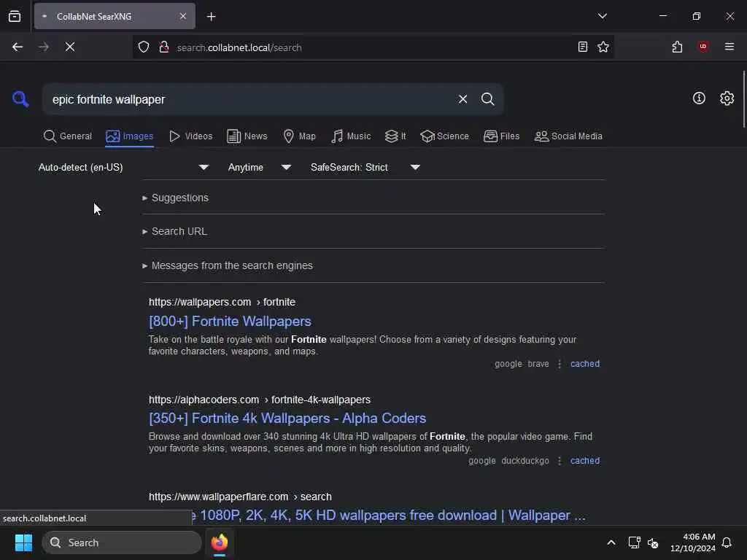Open google duckduckgo result options dots

click(x=560, y=461)
